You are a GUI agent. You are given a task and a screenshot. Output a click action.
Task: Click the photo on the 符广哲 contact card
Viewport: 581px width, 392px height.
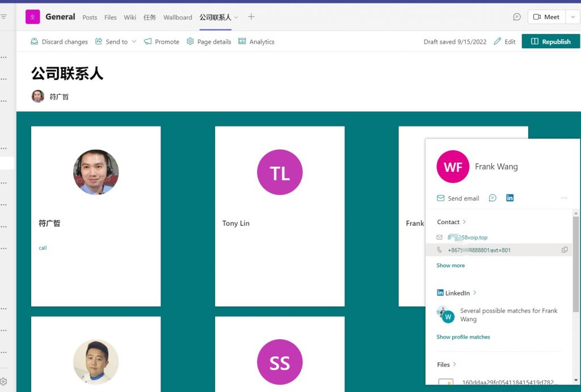[x=96, y=172]
